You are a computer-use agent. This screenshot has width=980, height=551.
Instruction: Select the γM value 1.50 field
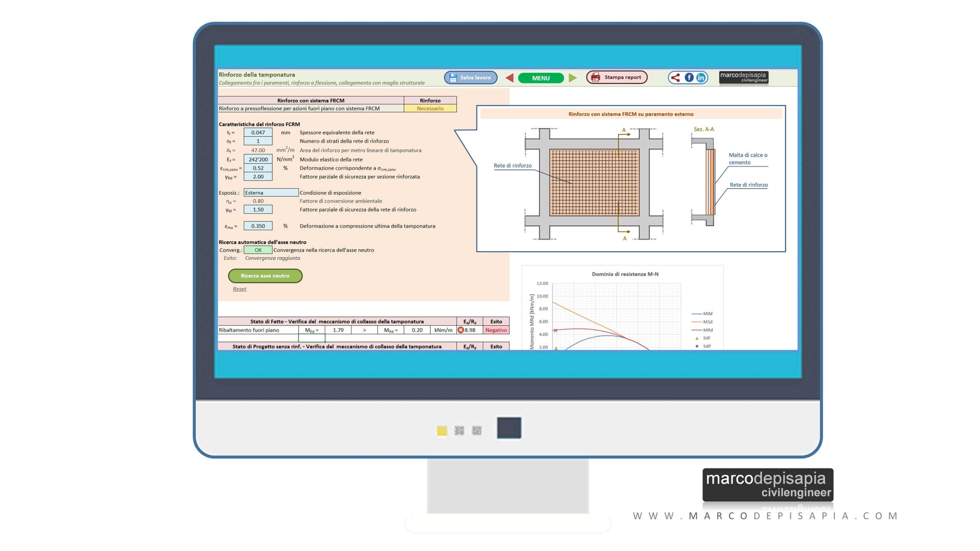(258, 210)
